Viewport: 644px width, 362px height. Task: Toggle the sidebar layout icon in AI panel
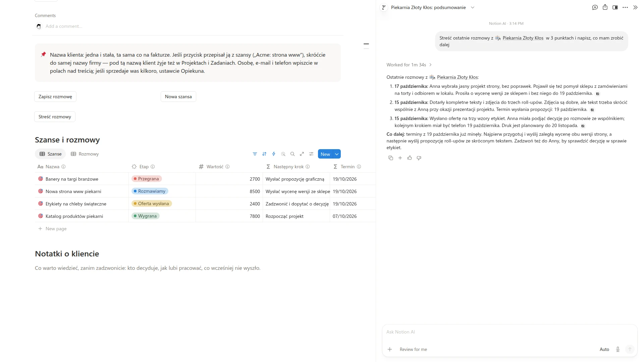[615, 7]
